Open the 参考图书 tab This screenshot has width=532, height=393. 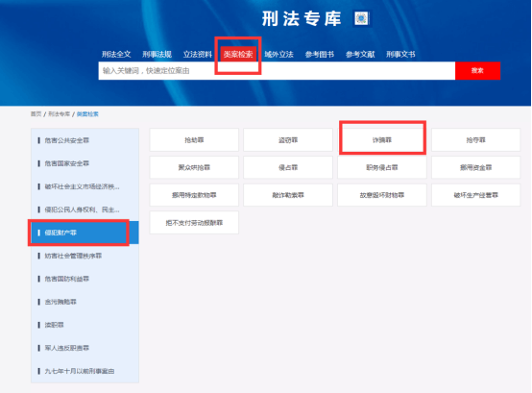point(320,55)
